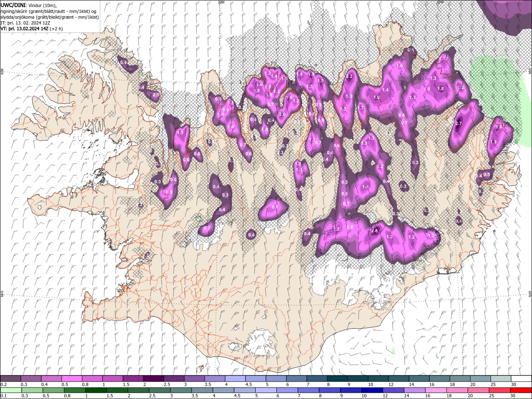Click the 'rigning/skúrir' legend description line
The image size is (532, 399).
pos(49,11)
